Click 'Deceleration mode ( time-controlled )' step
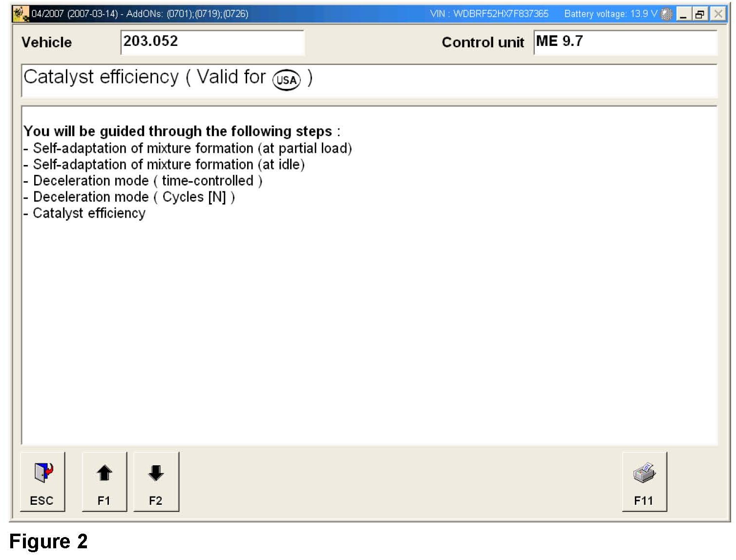736x560 pixels. pyautogui.click(x=147, y=181)
